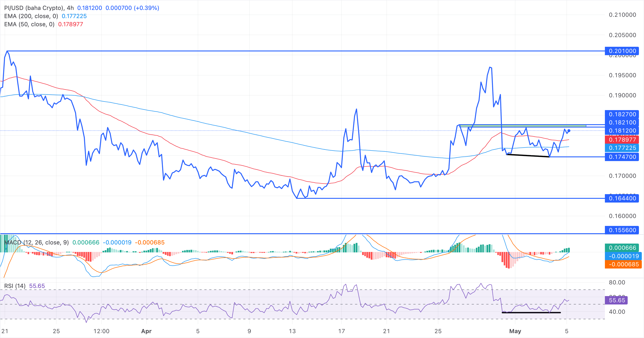Click the Apr date label on the time axis
Image resolution: width=644 pixels, height=338 pixels.
pos(146,331)
